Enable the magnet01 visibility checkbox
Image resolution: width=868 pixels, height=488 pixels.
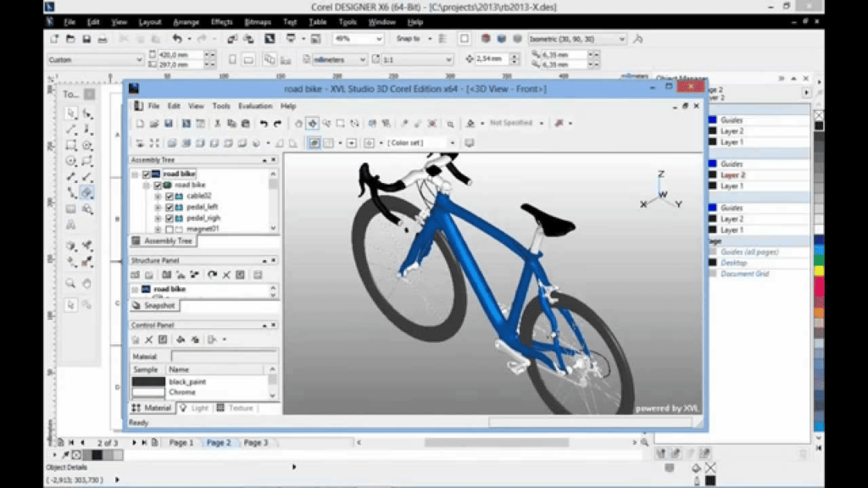coord(169,229)
